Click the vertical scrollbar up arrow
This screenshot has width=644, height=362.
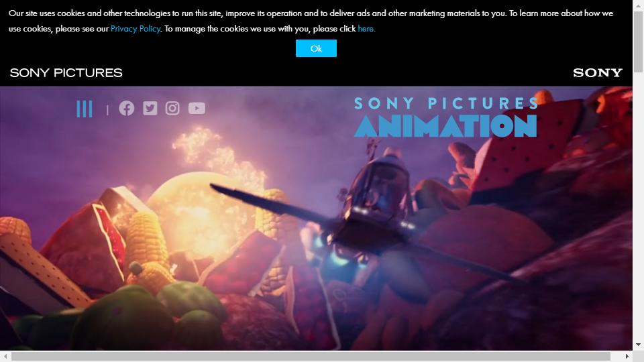(638, 5)
